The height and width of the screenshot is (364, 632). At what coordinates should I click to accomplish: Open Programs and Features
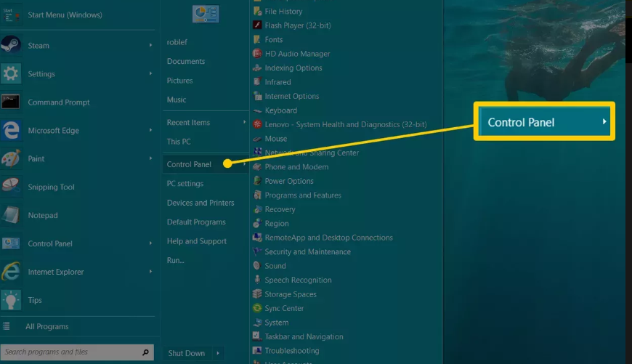coord(303,195)
